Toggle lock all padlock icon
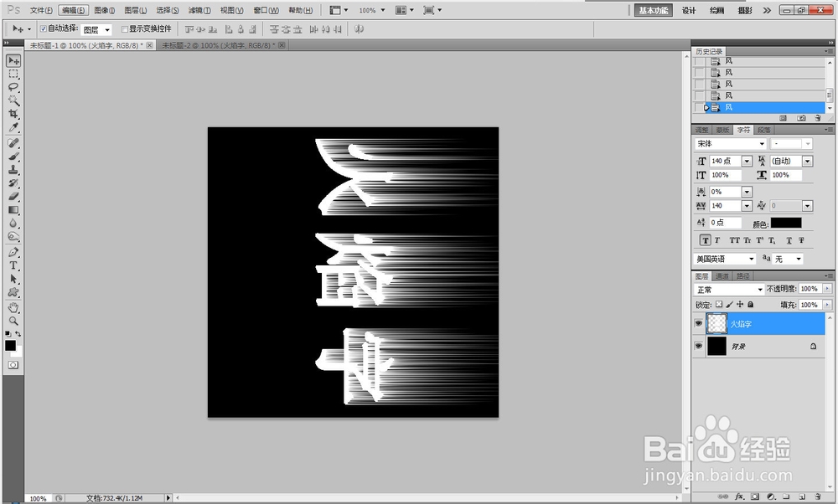 tap(750, 304)
